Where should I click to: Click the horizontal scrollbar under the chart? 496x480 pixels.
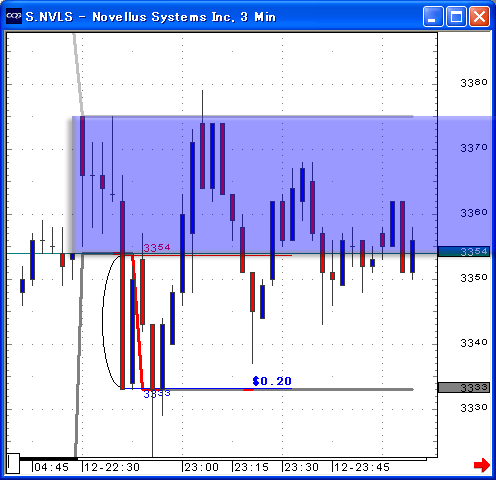pos(223,459)
